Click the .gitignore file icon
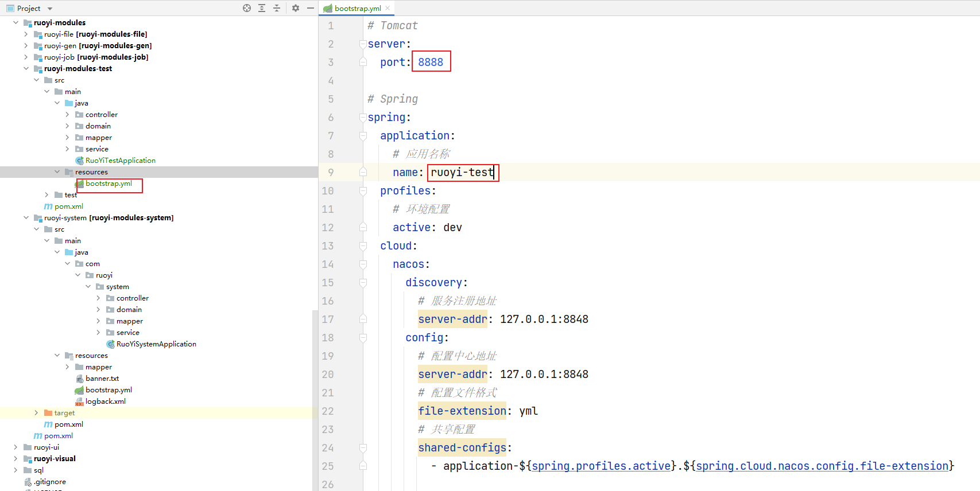980x491 pixels. coord(28,482)
